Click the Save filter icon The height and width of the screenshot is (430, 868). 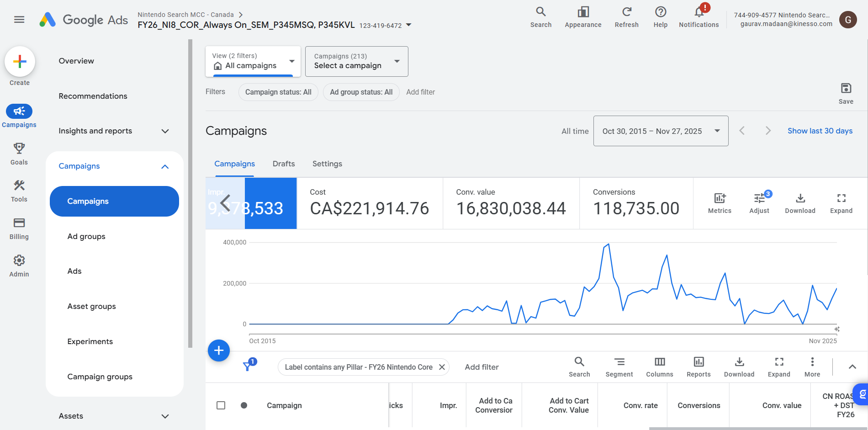(846, 88)
